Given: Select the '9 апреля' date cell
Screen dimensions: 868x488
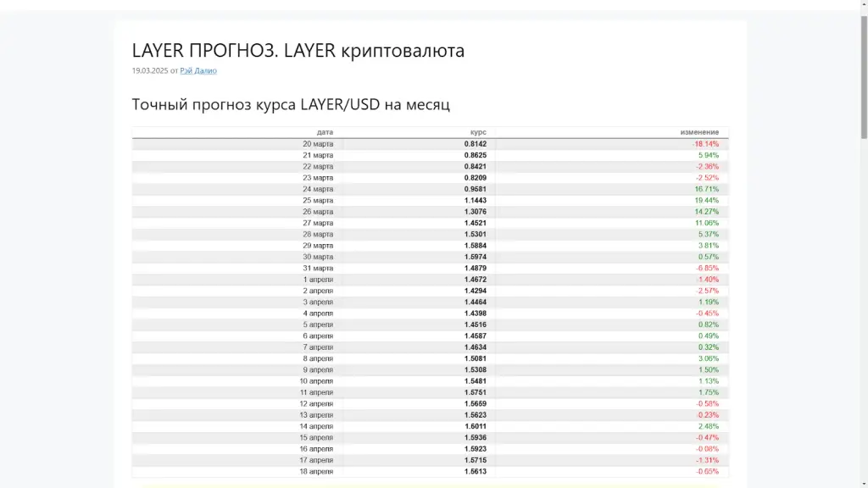Looking at the screenshot, I should point(318,369).
